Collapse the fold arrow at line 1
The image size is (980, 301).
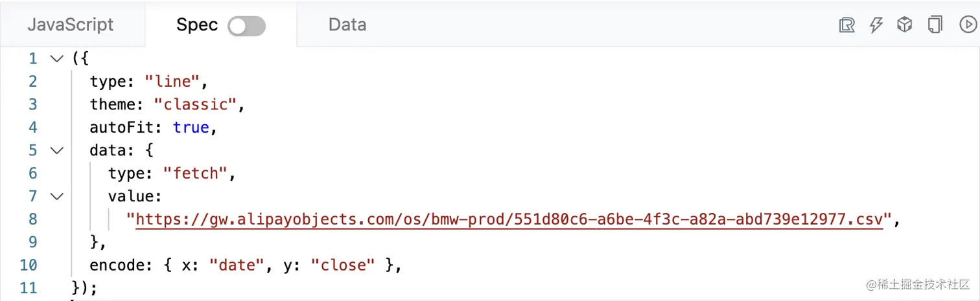(x=57, y=58)
